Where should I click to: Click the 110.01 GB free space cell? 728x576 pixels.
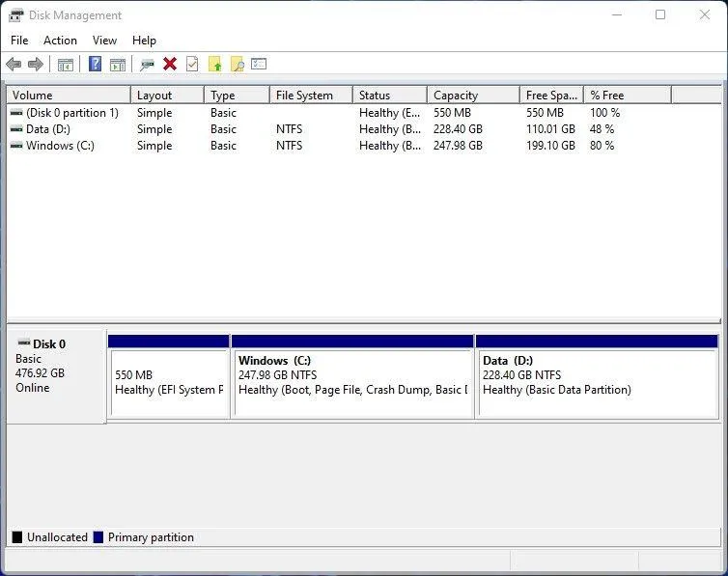550,129
